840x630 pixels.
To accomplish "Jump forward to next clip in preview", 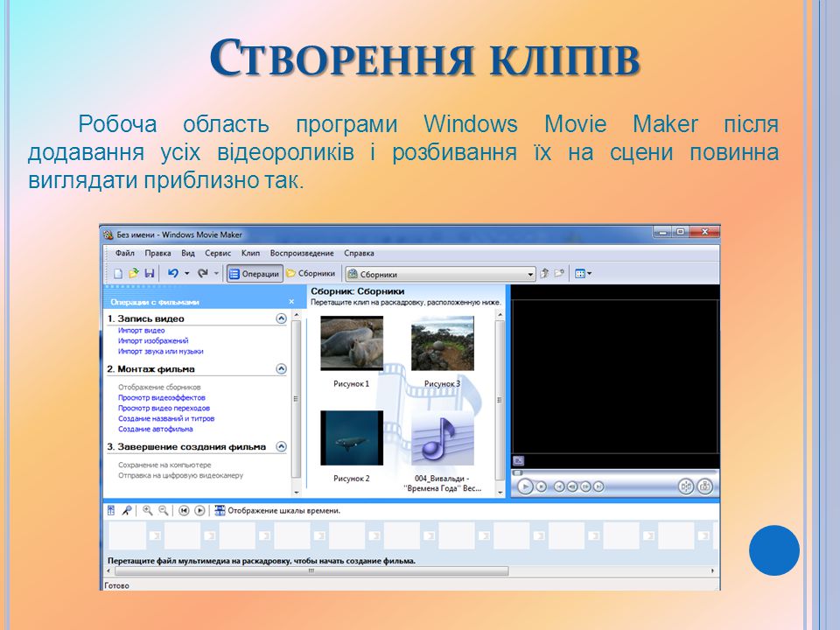I will [598, 486].
